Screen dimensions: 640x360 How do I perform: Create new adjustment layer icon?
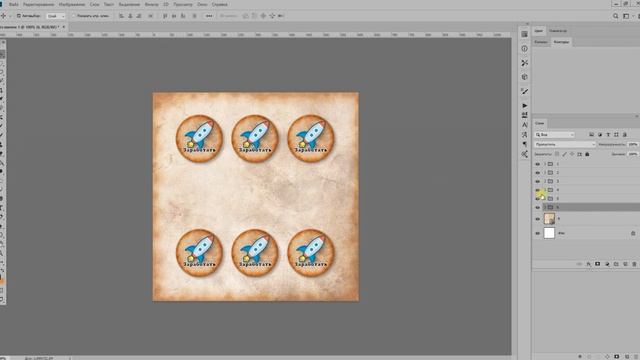pyautogui.click(x=607, y=264)
